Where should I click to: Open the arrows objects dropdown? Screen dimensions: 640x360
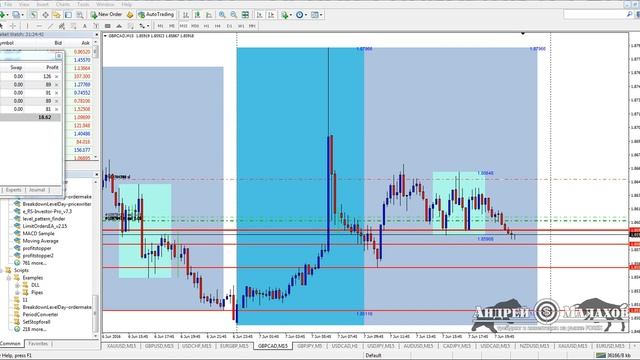point(144,26)
